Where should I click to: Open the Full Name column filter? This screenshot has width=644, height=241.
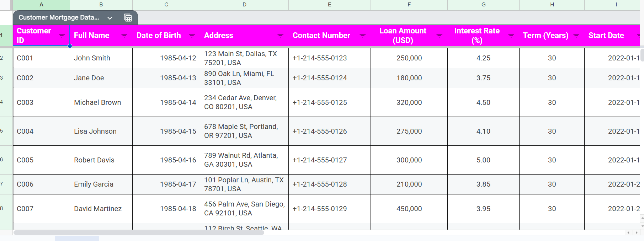124,36
